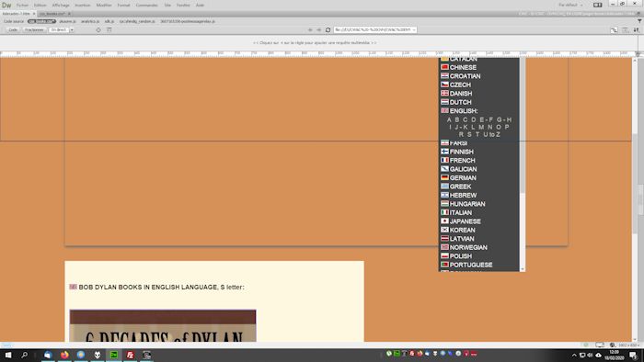
Task: Open the Windows Start menu
Action: (x=7, y=355)
